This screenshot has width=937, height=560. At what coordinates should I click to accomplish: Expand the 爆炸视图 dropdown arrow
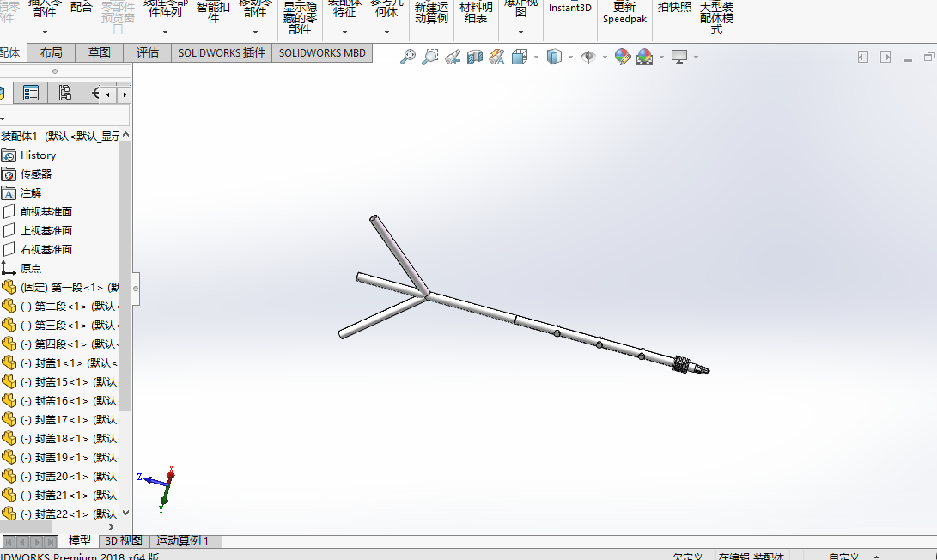[520, 32]
